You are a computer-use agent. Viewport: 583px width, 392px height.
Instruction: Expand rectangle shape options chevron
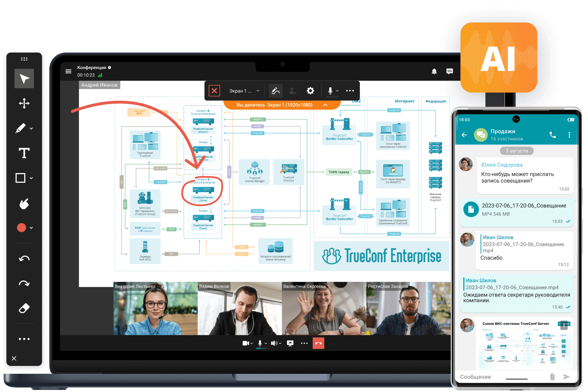[31, 178]
